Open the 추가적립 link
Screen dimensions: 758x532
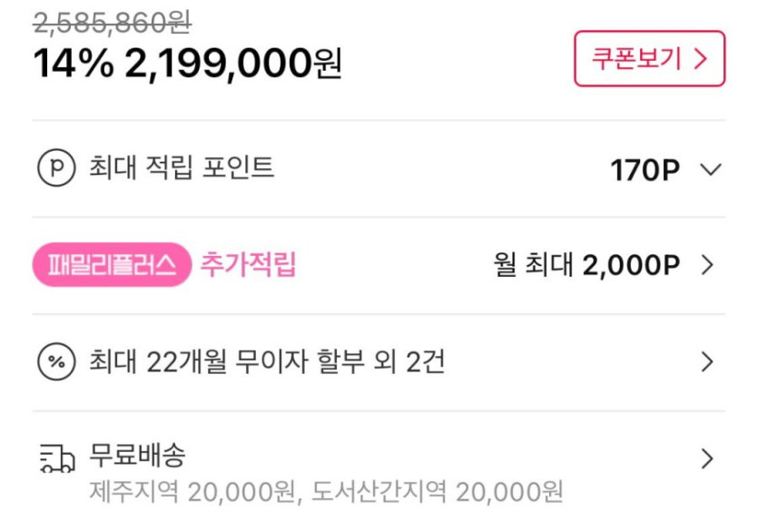(x=248, y=266)
